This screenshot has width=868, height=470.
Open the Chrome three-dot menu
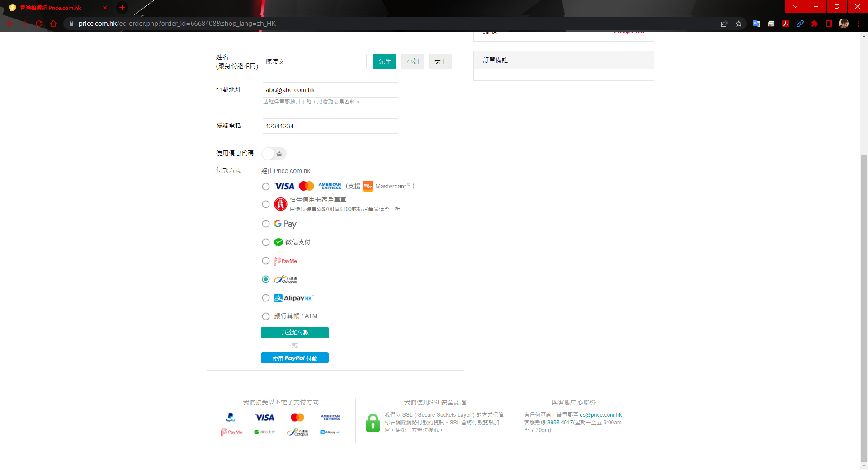coord(858,23)
